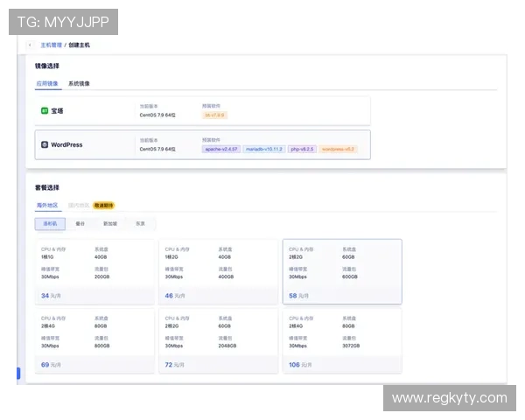Click the 3072GB traffic value
The width and height of the screenshot is (525, 420).
click(351, 346)
